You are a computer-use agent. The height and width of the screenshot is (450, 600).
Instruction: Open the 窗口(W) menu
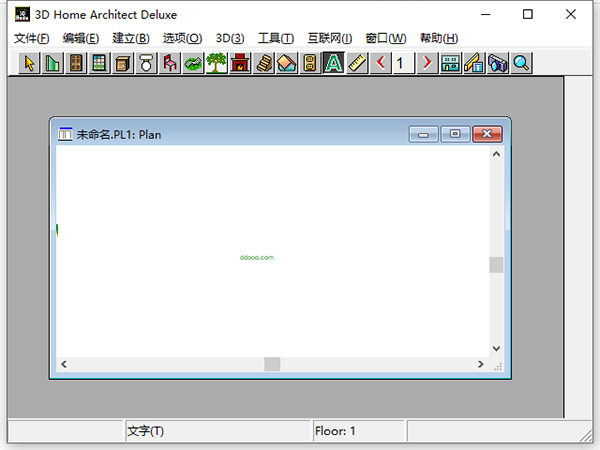click(x=386, y=38)
